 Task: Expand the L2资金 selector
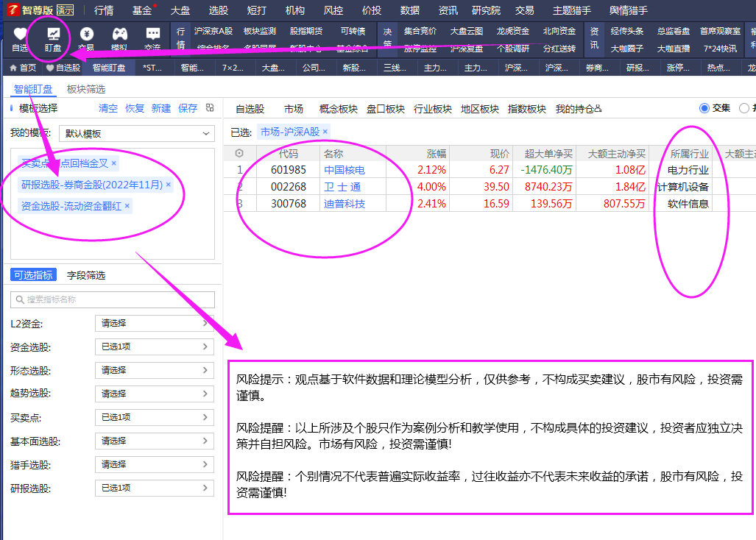155,323
